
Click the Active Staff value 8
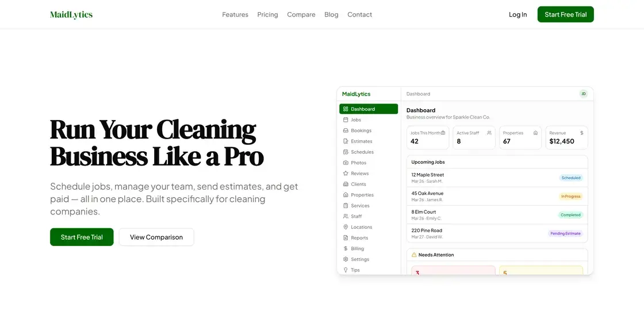tap(459, 141)
